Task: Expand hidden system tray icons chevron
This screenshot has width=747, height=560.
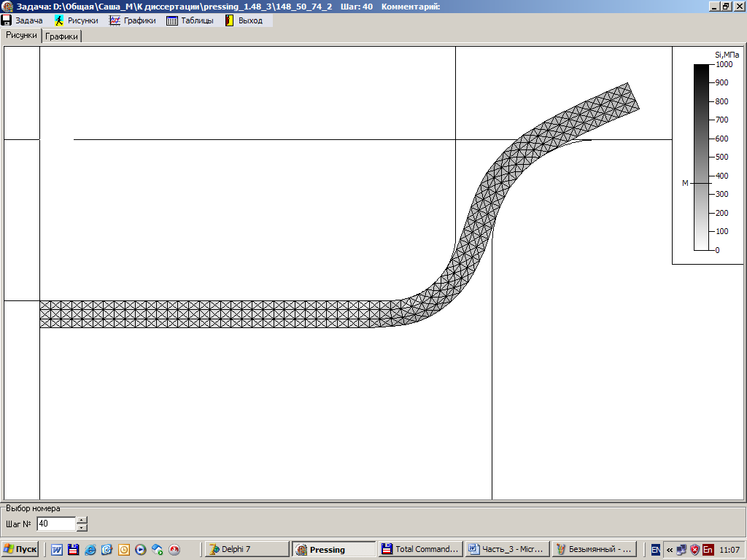Action: [670, 549]
